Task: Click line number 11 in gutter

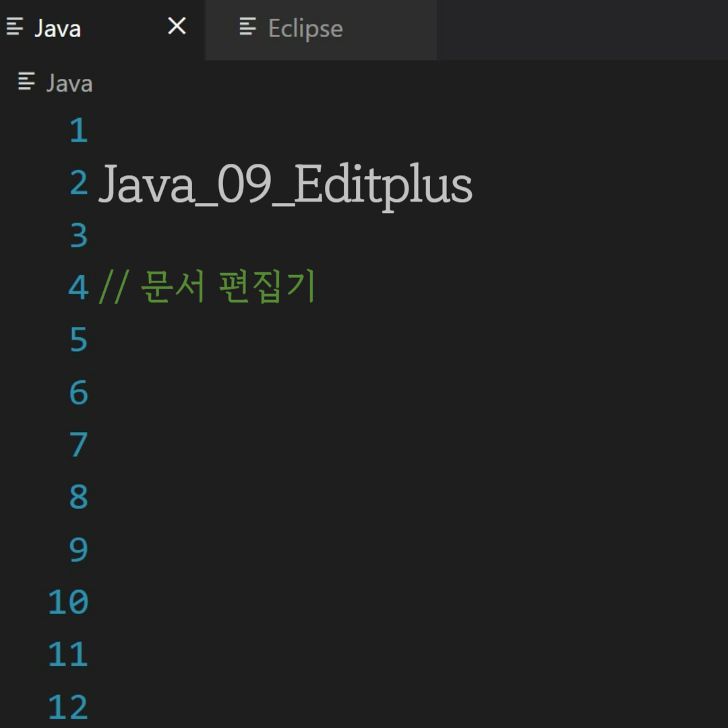Action: tap(68, 655)
